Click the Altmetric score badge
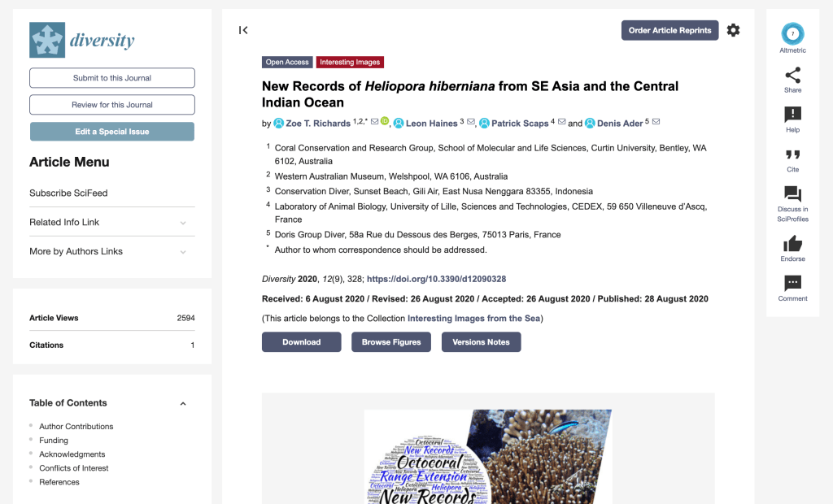The height and width of the screenshot is (504, 833). (792, 34)
